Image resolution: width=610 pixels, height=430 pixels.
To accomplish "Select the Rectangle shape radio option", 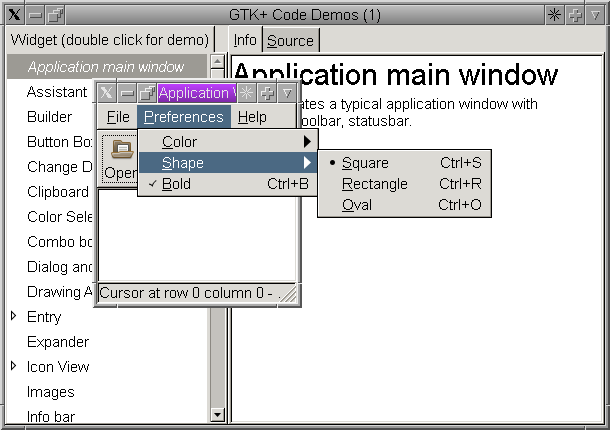I will 405,184.
